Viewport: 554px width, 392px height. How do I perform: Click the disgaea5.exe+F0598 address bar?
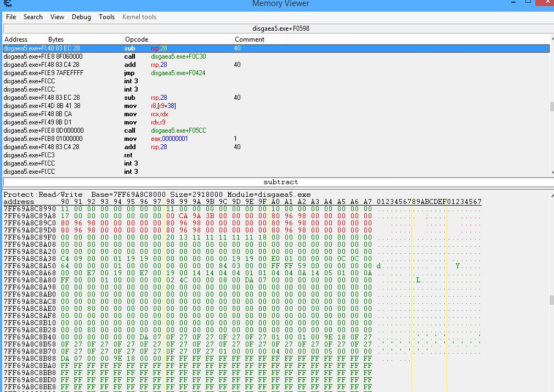[x=279, y=29]
